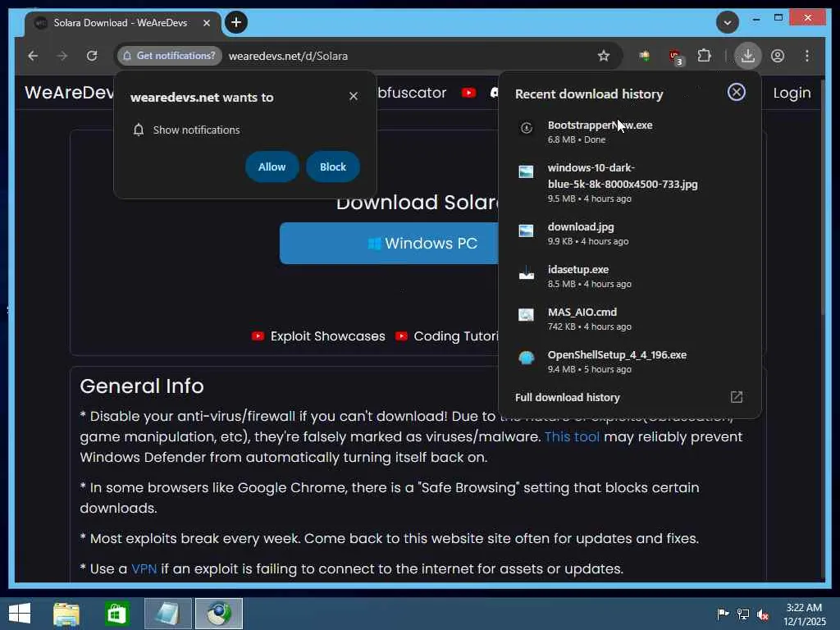Open the tab search dropdown arrow
Viewport: 840px width, 630px height.
728,22
